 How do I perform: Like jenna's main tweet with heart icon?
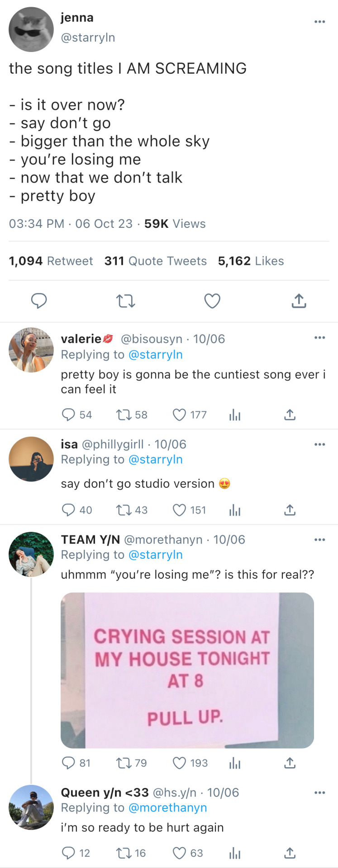[x=212, y=301]
